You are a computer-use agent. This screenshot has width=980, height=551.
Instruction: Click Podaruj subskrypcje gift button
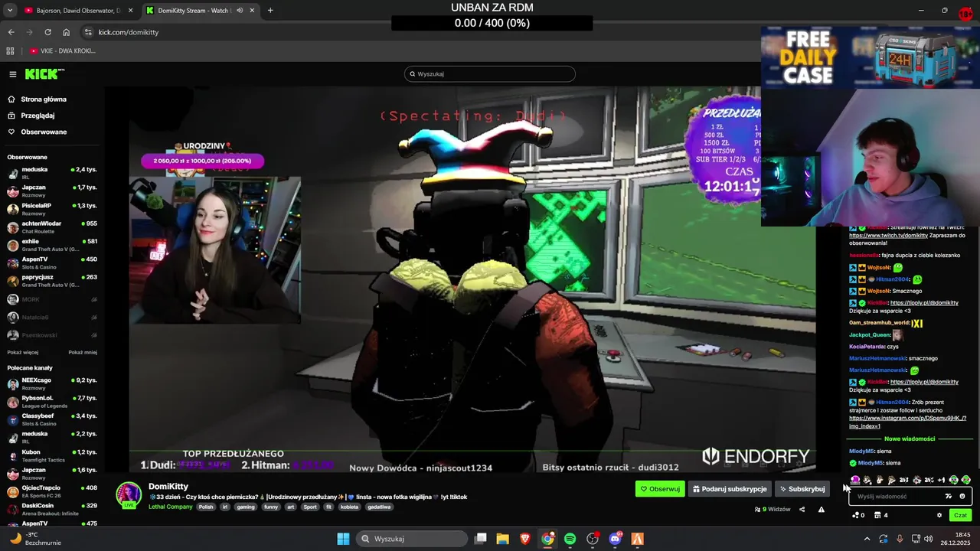click(x=730, y=489)
